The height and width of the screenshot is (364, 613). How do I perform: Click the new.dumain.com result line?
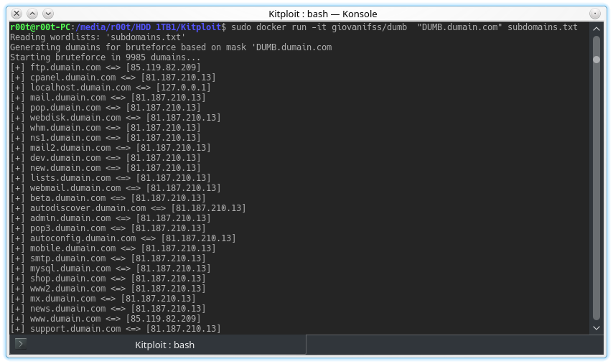[x=106, y=168]
